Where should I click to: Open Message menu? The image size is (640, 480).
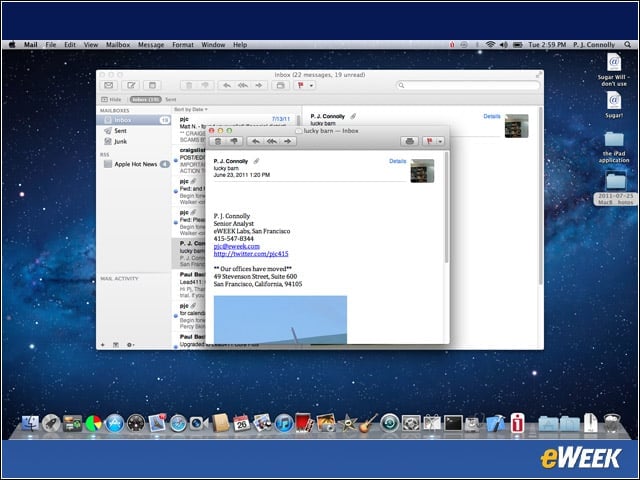pyautogui.click(x=151, y=45)
